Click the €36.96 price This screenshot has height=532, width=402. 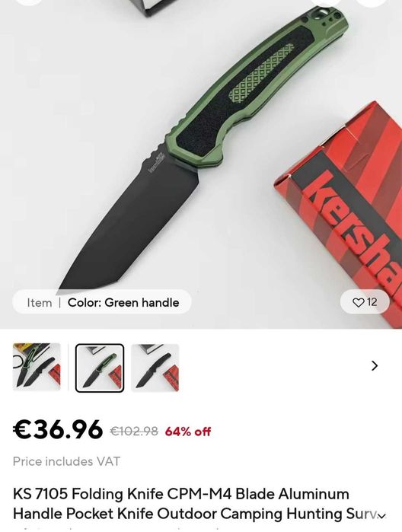58,429
